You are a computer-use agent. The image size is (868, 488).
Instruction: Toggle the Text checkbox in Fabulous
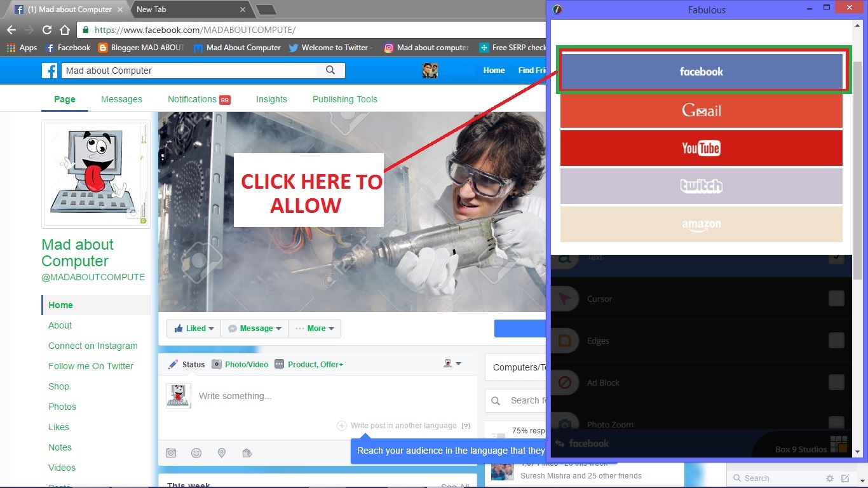click(836, 257)
